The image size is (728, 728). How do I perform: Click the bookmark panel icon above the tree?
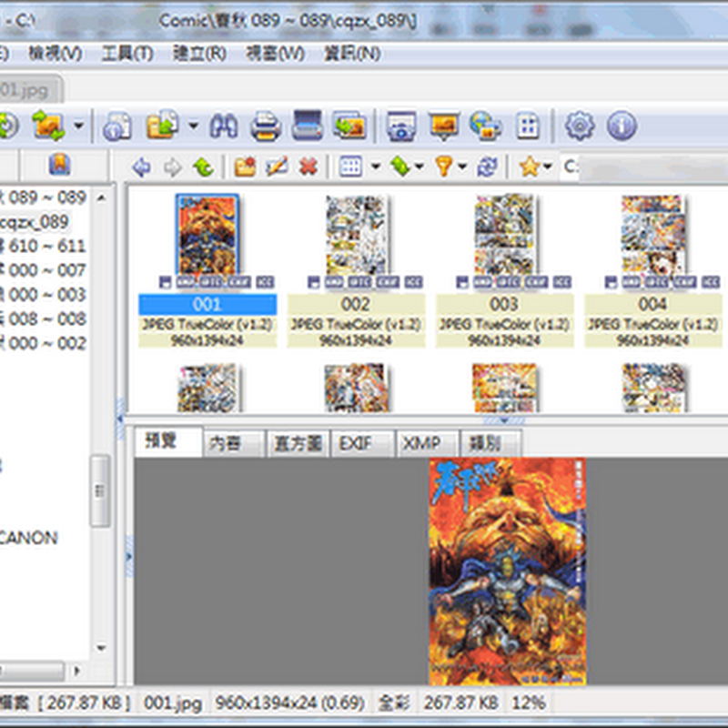(60, 165)
